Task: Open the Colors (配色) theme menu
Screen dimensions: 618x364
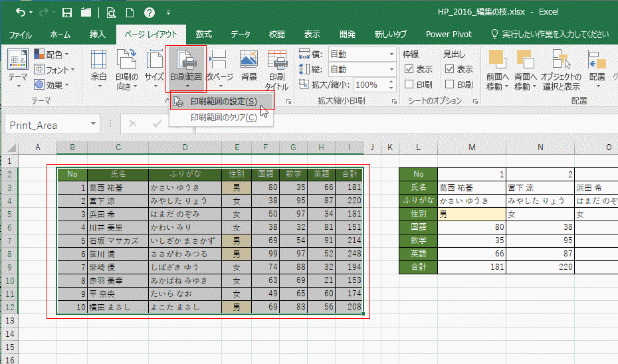Action: [x=53, y=54]
